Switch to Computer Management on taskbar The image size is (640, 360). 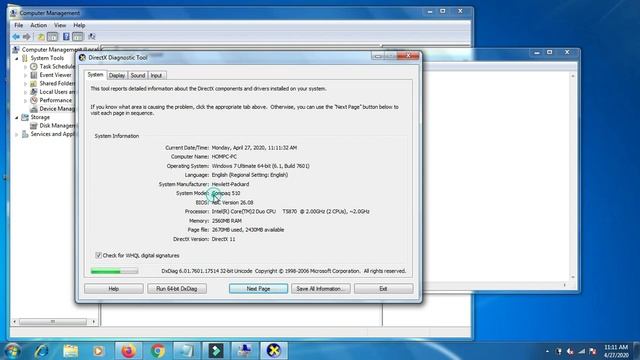click(x=244, y=351)
